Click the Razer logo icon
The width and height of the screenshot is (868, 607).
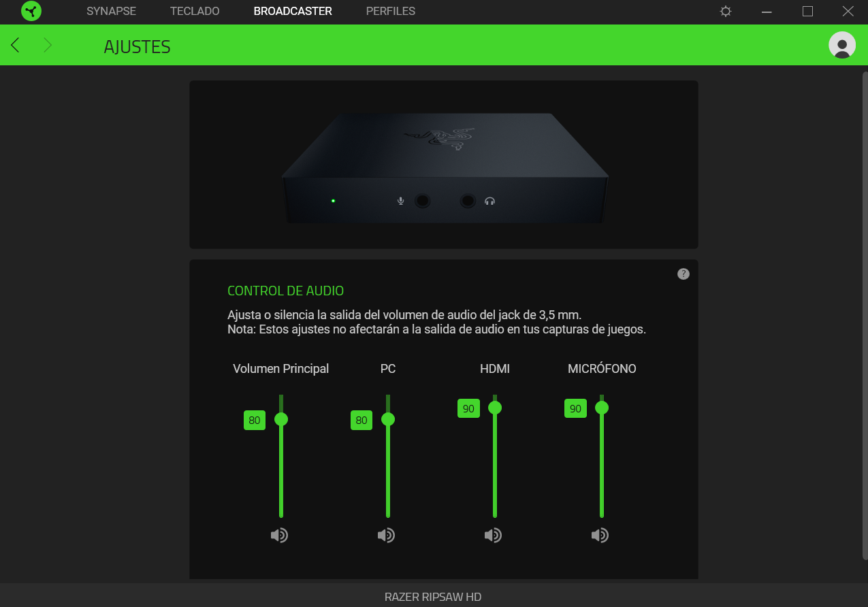pos(31,11)
